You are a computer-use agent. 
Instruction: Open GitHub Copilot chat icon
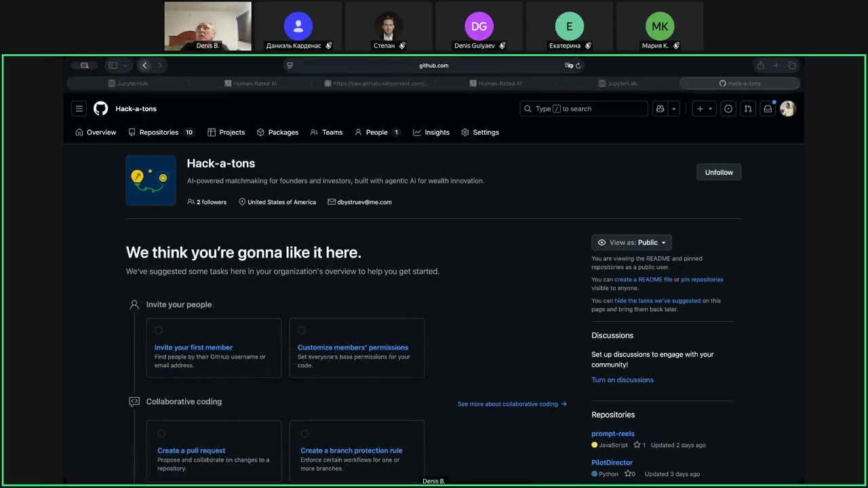[660, 108]
